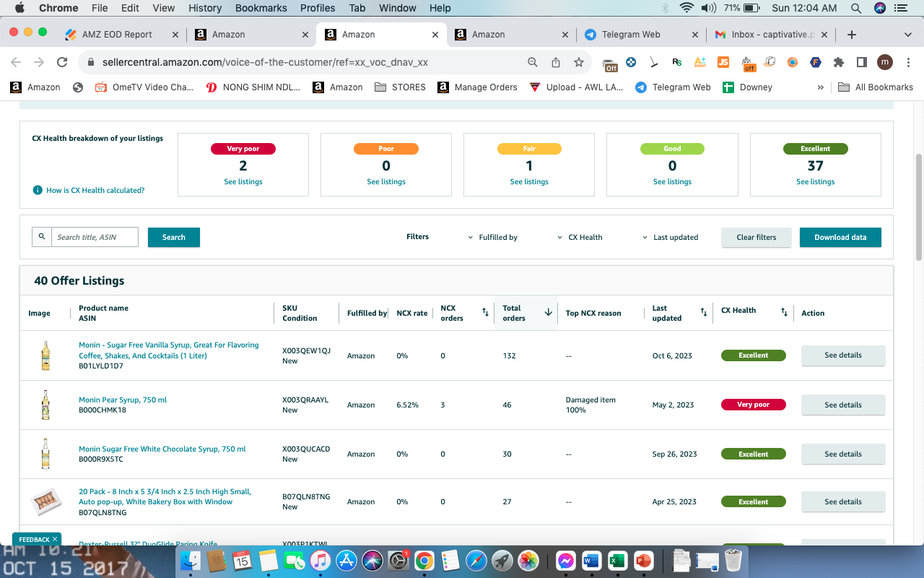This screenshot has height=578, width=924.
Task: Open Spotlight search in the menu bar
Action: (x=856, y=8)
